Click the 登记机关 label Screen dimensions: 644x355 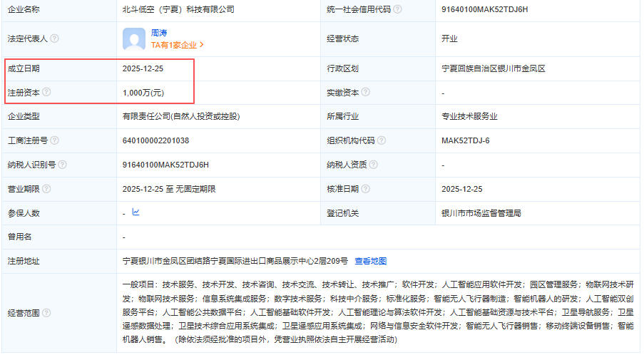(x=342, y=213)
